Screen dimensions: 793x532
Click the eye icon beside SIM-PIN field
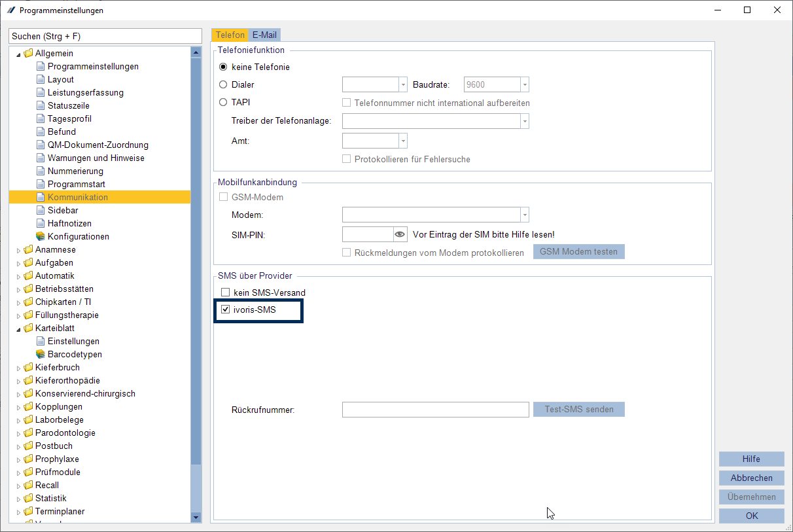point(400,234)
